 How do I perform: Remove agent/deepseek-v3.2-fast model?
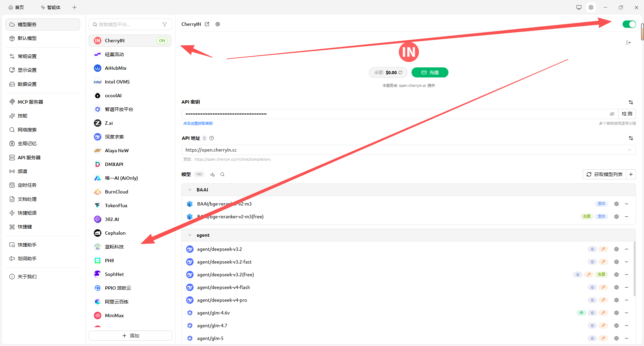[627, 262]
